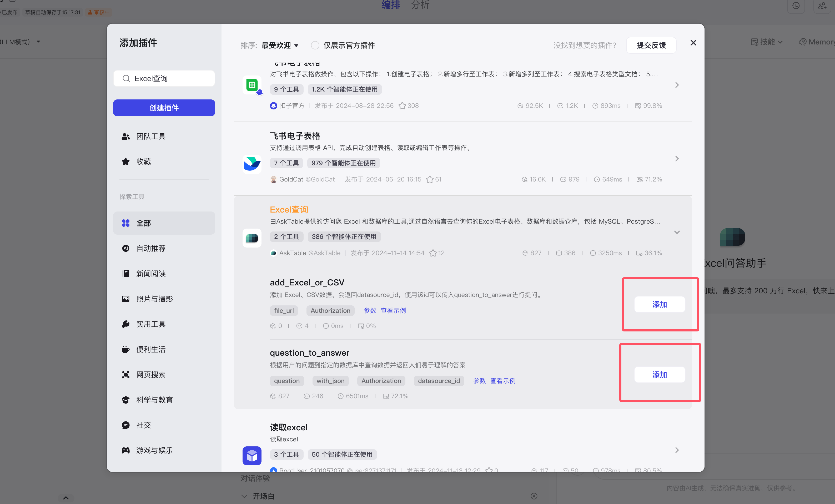
Task: Open 收藏 menu item
Action: pos(164,161)
